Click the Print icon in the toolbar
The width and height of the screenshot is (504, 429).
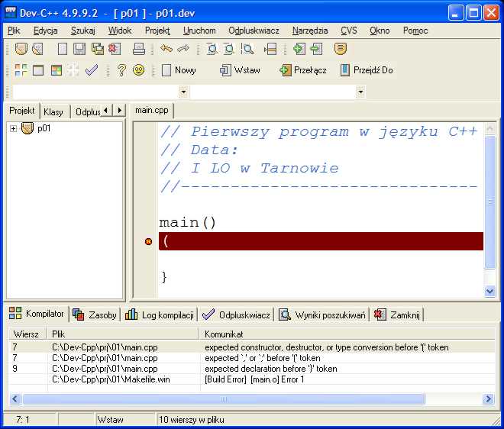click(139, 50)
